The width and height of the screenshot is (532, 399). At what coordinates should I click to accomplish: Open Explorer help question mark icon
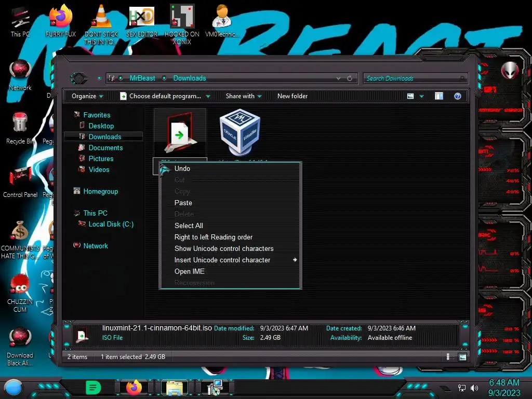[458, 96]
